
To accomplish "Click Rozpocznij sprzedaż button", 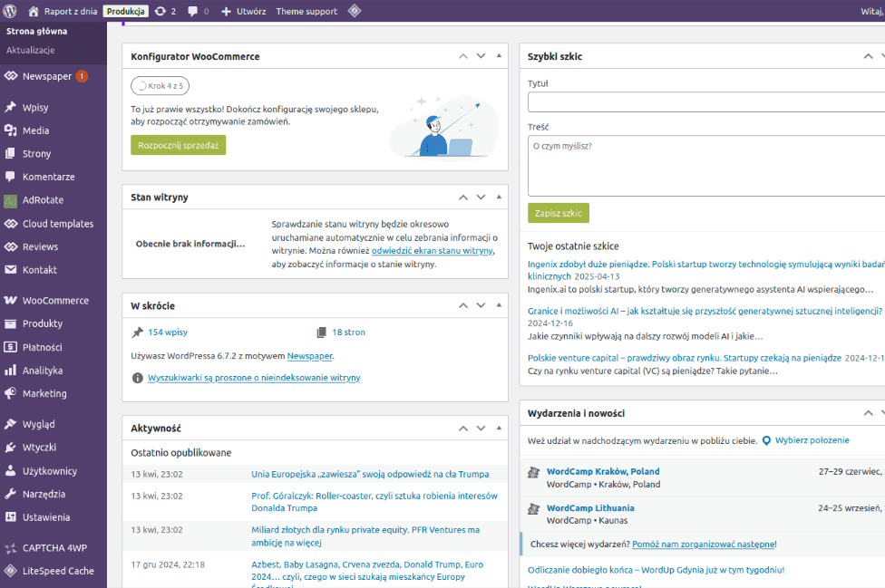I will coord(179,145).
